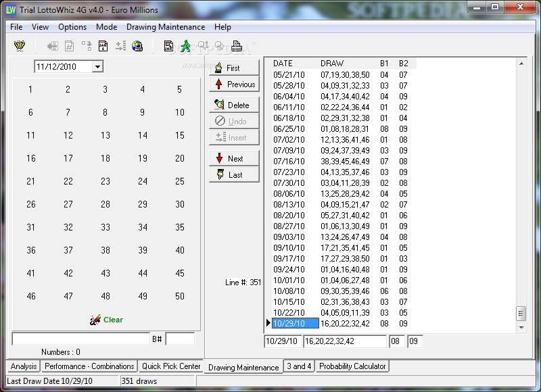Go to the First drawing
This screenshot has width=541, height=392.
(x=234, y=68)
